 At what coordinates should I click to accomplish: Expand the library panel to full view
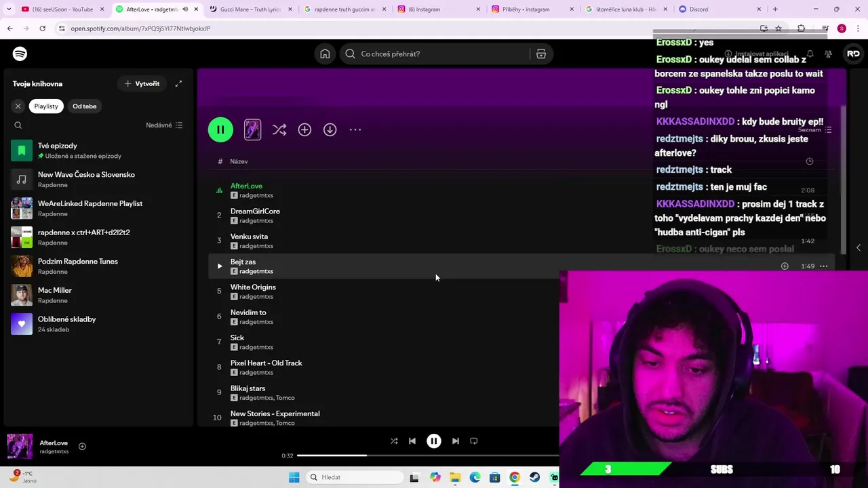(178, 83)
